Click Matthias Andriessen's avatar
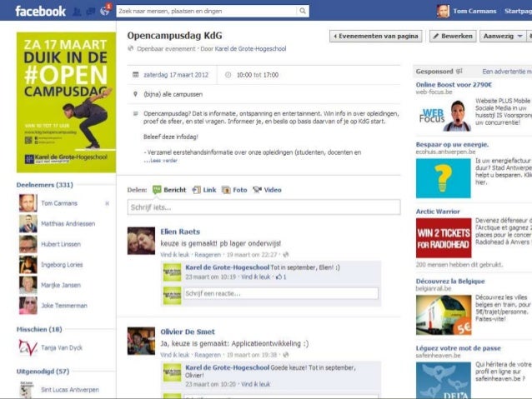This screenshot has height=399, width=532. click(x=28, y=223)
